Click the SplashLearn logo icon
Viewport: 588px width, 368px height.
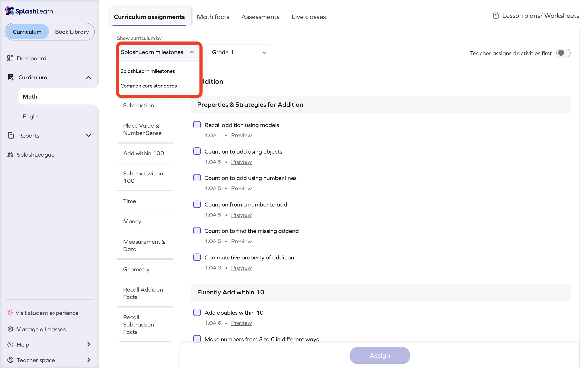point(9,11)
